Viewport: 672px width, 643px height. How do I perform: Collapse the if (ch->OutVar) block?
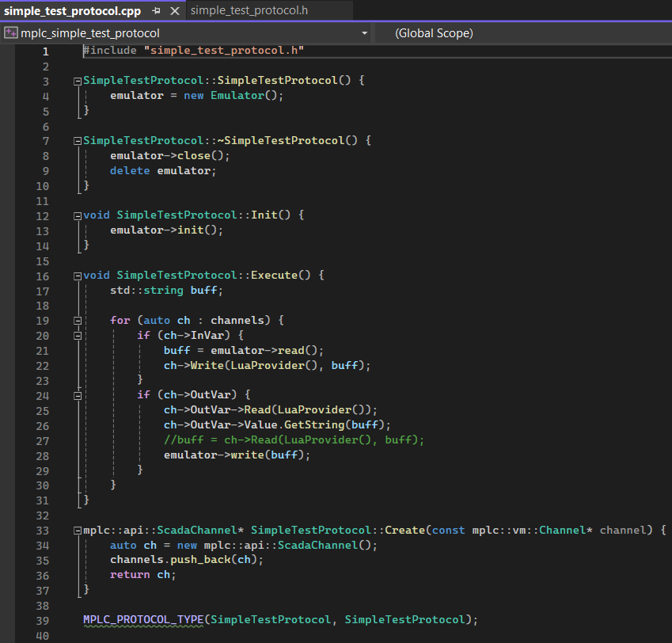pyautogui.click(x=78, y=395)
